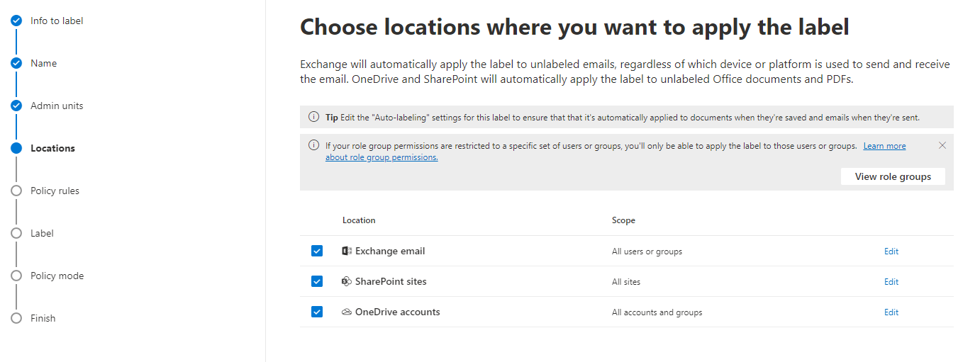The height and width of the screenshot is (362, 980).
Task: Open Learn more about role group permissions
Action: click(884, 146)
